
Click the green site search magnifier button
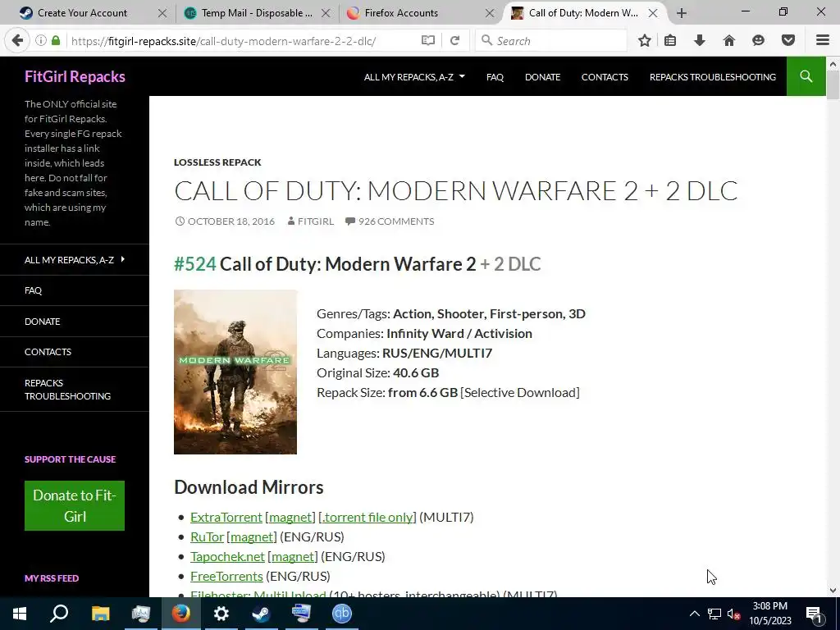[806, 76]
